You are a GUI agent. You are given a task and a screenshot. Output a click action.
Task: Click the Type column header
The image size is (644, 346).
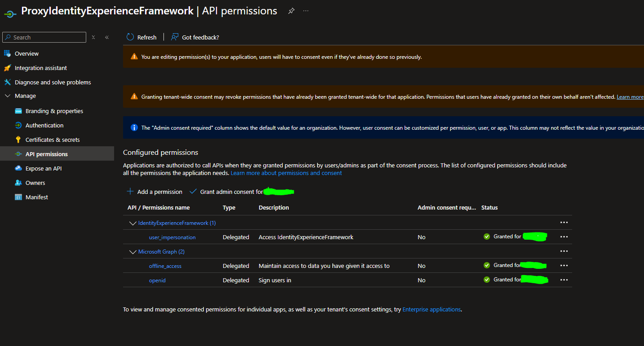[x=229, y=207]
